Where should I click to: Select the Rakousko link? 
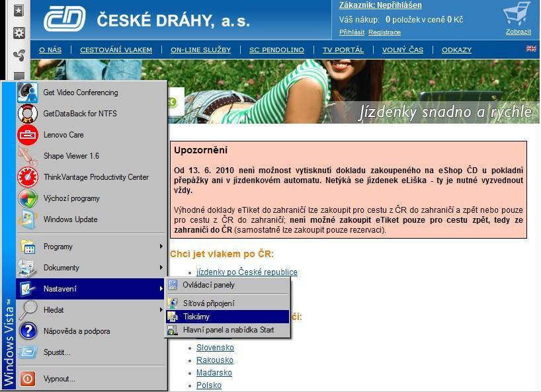tap(214, 360)
